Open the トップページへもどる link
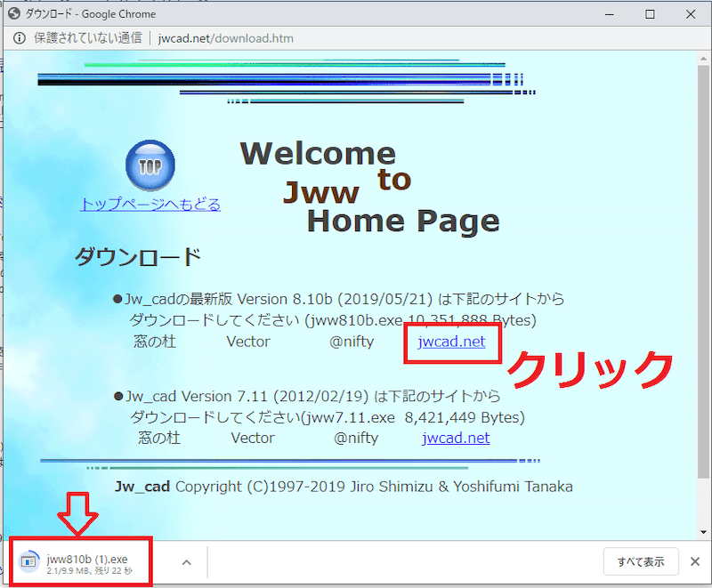Viewport: 712px width, 588px height. (150, 205)
